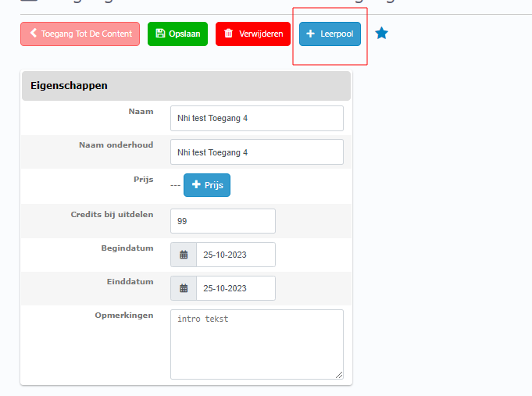The height and width of the screenshot is (396, 532).
Task: Click the Begindatum date field
Action: [235, 255]
